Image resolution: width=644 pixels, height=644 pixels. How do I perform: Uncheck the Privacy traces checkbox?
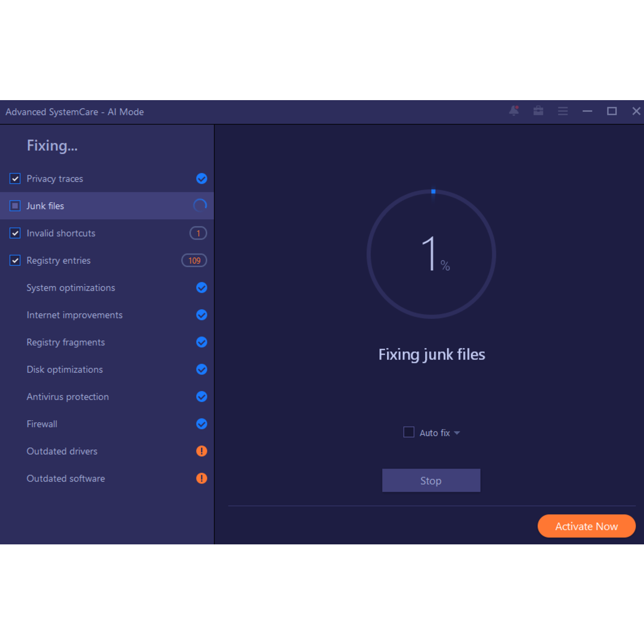tap(15, 179)
